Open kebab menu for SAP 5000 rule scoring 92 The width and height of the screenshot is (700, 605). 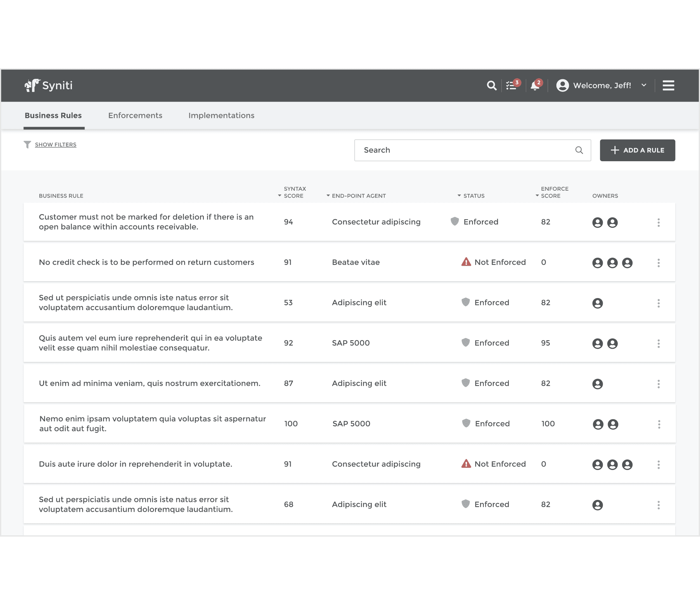(658, 344)
